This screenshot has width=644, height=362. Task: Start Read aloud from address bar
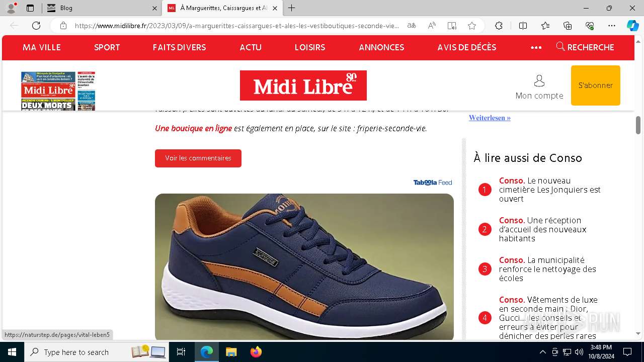coord(432,26)
